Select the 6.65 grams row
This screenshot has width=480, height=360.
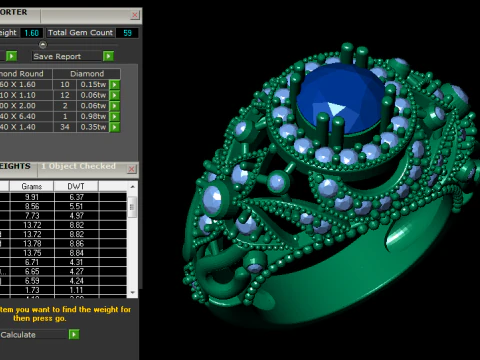[x=63, y=272]
